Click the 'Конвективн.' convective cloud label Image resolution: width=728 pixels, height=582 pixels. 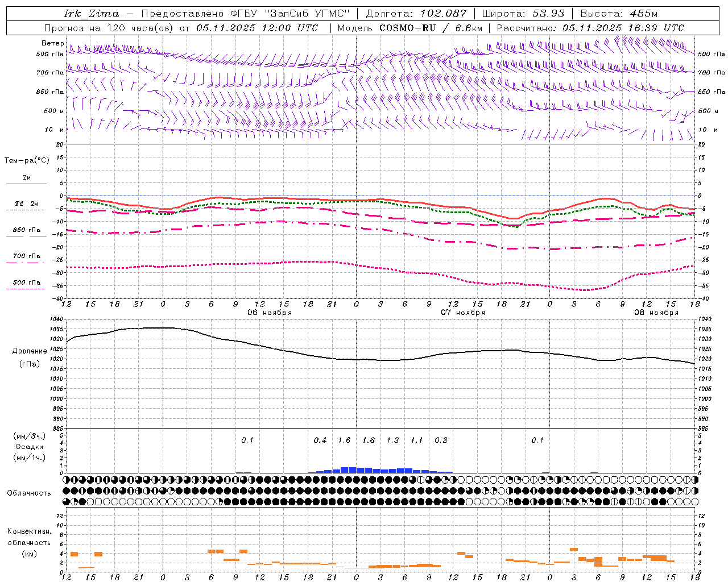point(29,531)
